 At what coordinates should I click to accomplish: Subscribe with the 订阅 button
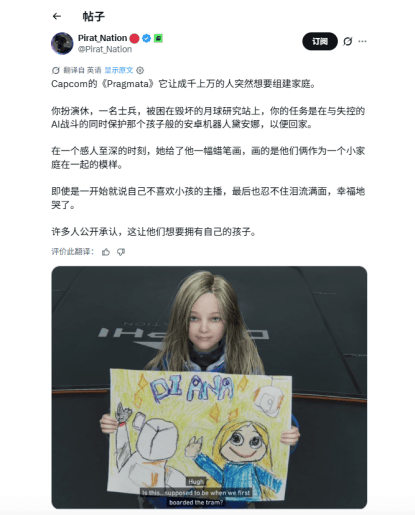click(x=320, y=41)
